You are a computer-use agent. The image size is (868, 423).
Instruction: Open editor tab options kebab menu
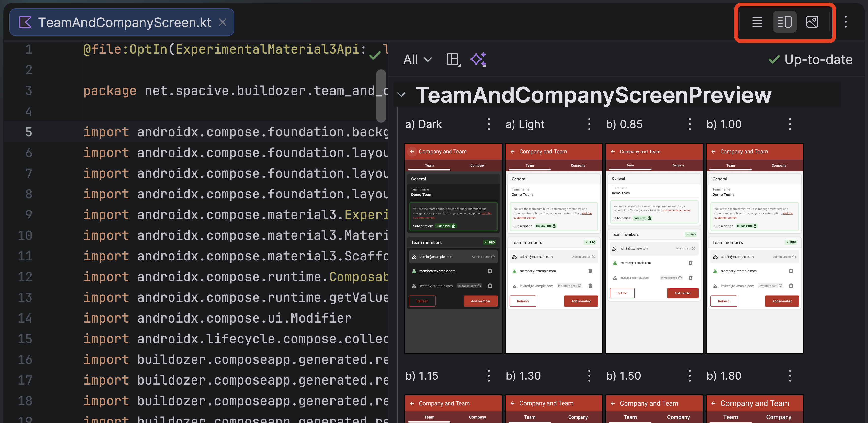coord(845,22)
